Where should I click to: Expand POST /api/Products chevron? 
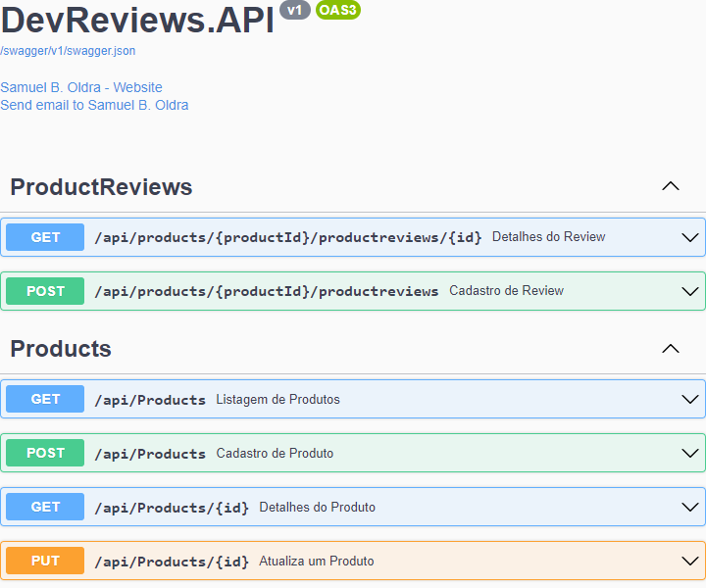pyautogui.click(x=689, y=453)
